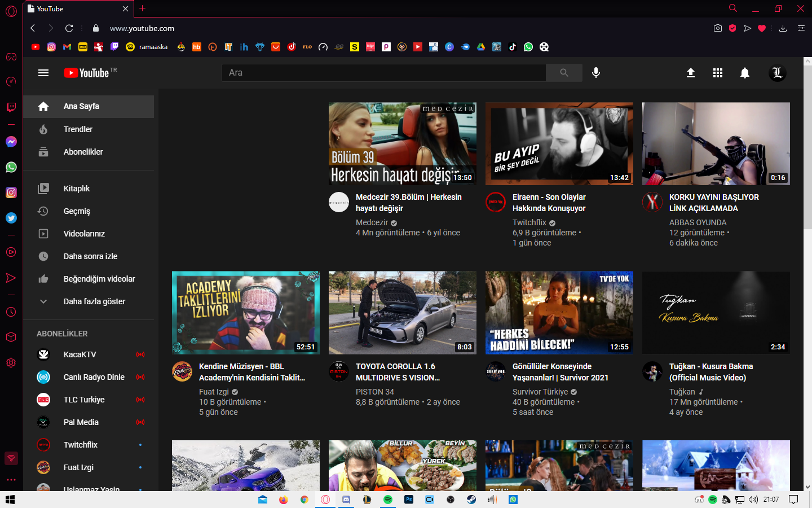Open Instagram in Opera sidebar

tap(11, 192)
